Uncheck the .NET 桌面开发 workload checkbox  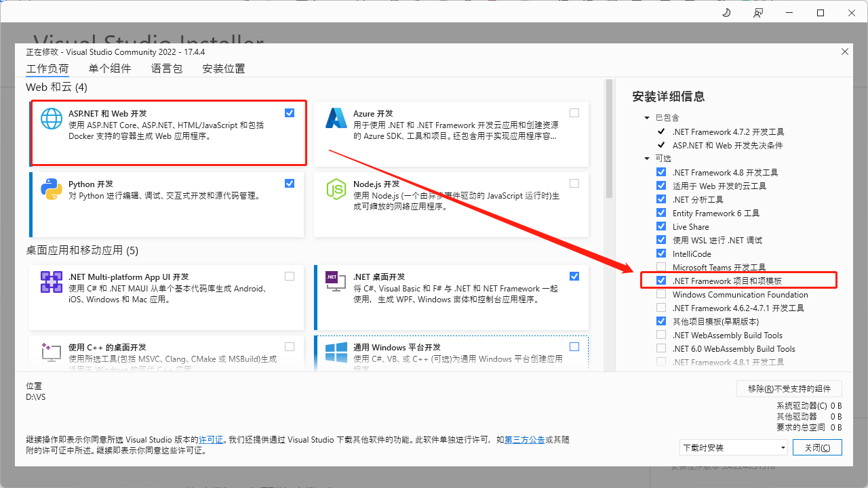point(574,277)
